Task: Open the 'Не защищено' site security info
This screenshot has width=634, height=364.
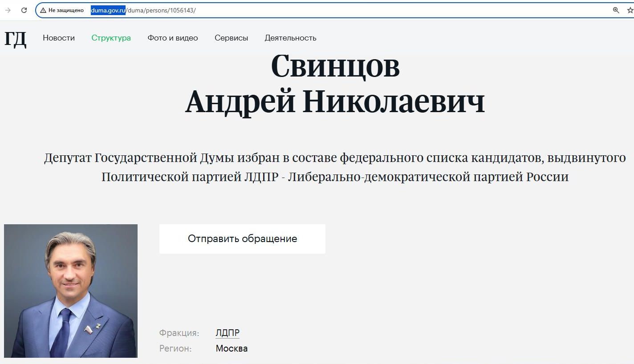Action: click(x=62, y=10)
